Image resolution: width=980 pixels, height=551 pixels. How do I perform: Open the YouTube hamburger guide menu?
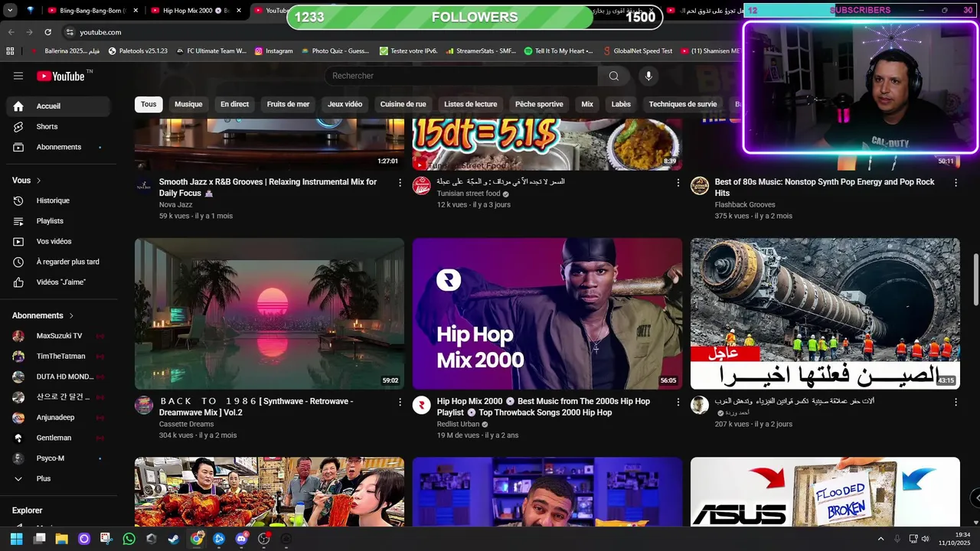[18, 76]
